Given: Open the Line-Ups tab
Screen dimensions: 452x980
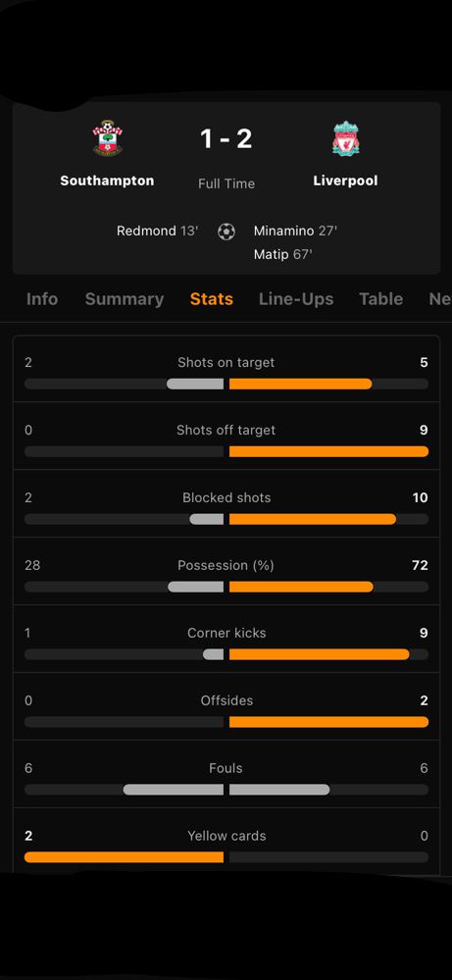Looking at the screenshot, I should [296, 299].
